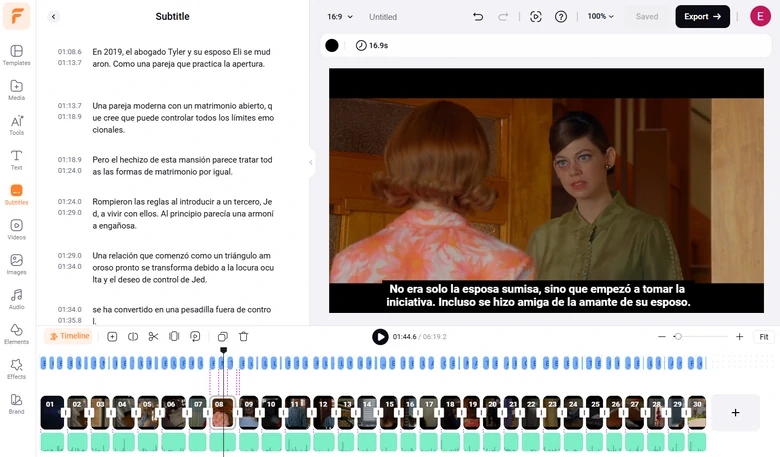Click the Audio sidebar icon
The width and height of the screenshot is (780, 457).
coord(16,298)
